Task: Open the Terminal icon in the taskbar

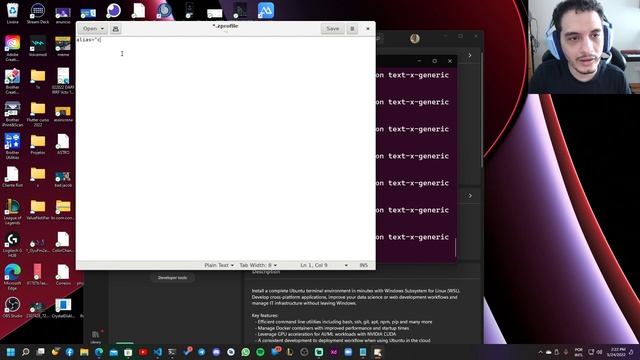Action: coord(172,352)
